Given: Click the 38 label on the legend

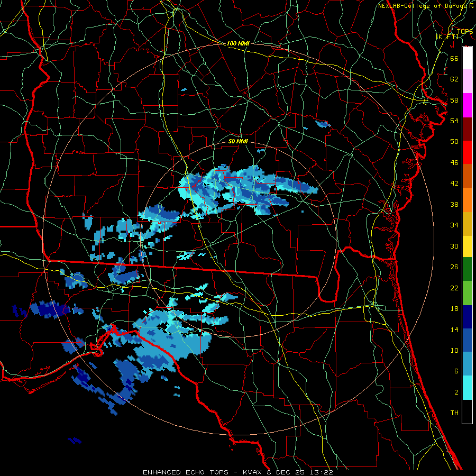Looking at the screenshot, I should [454, 204].
